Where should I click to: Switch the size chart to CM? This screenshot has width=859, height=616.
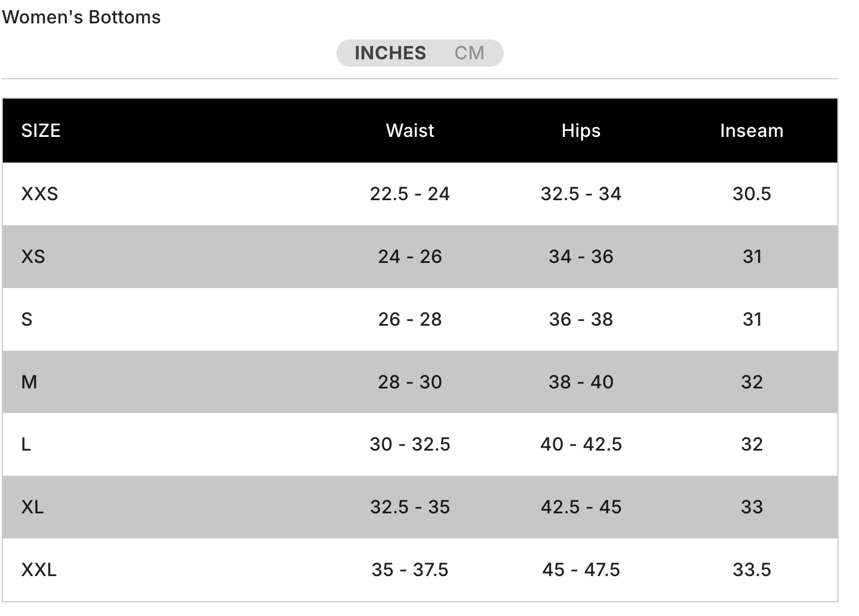point(469,53)
